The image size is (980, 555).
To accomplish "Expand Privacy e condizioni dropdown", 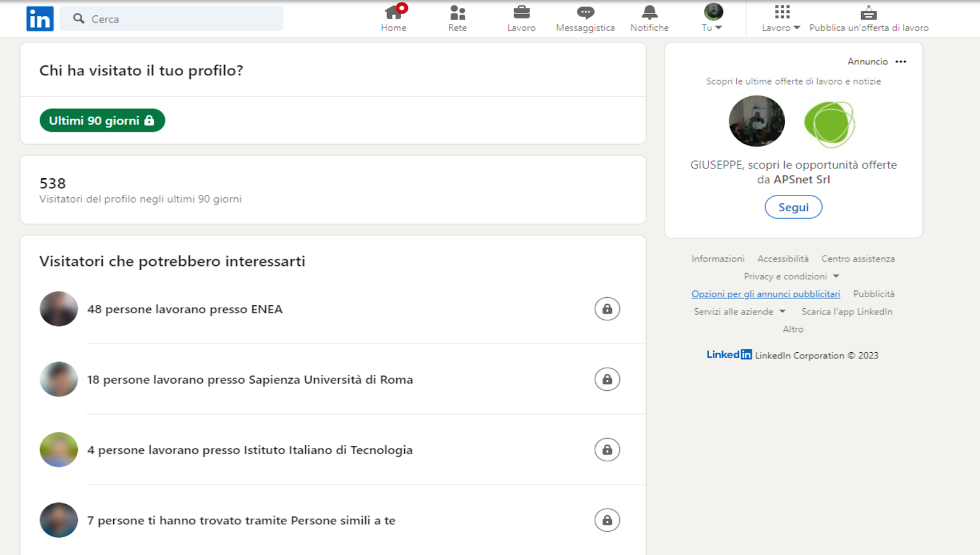I will click(791, 276).
